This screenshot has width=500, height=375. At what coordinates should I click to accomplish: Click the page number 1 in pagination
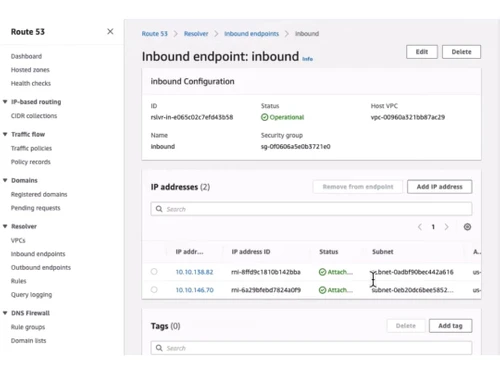point(433,227)
